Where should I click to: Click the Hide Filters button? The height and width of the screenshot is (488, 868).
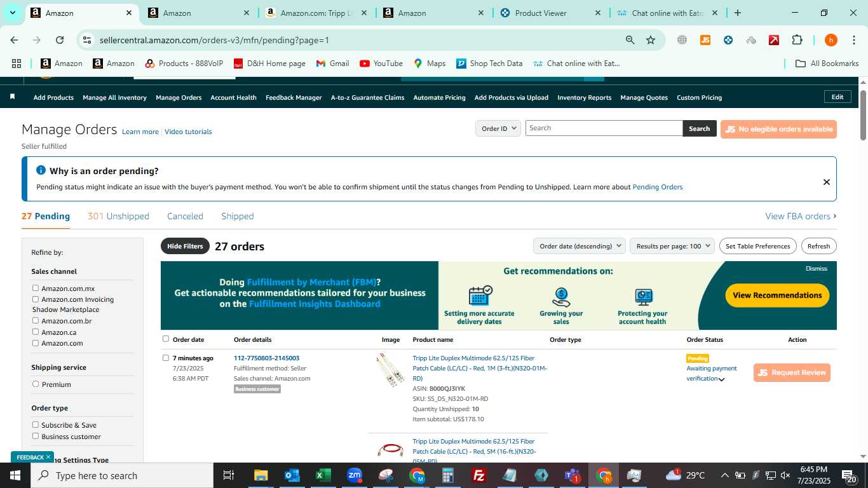pyautogui.click(x=185, y=246)
